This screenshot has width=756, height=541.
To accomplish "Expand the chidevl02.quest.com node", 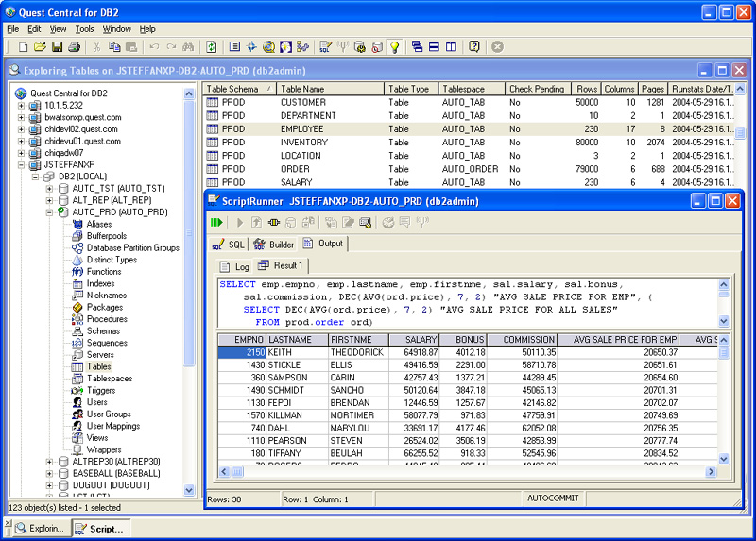I will pyautogui.click(x=21, y=129).
